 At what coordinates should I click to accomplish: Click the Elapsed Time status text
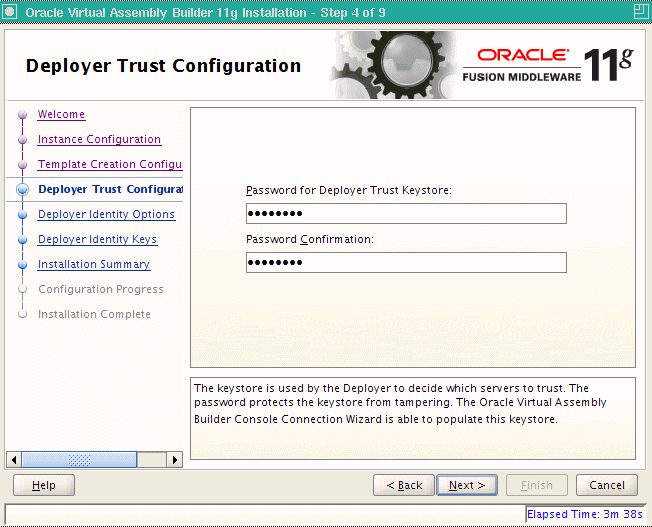coord(585,515)
